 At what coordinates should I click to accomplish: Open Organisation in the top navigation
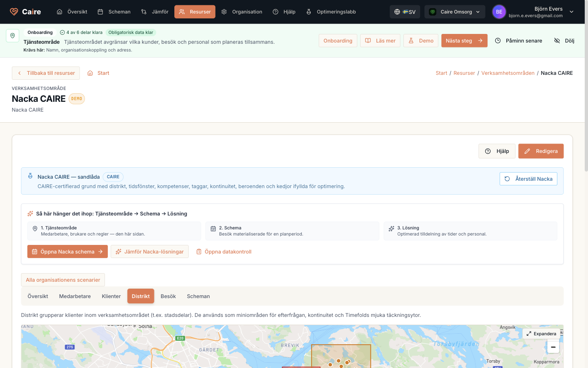pos(242,12)
